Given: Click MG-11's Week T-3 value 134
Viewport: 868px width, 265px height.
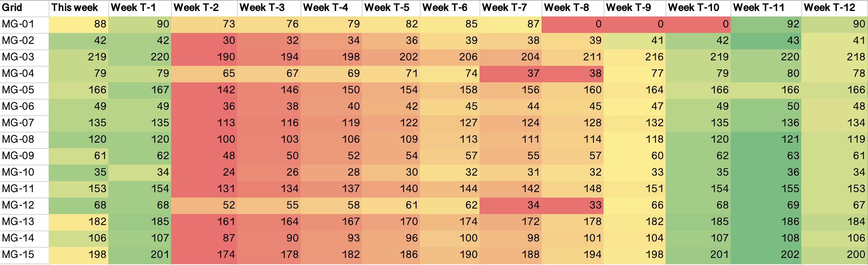Looking at the screenshot, I should [x=269, y=189].
